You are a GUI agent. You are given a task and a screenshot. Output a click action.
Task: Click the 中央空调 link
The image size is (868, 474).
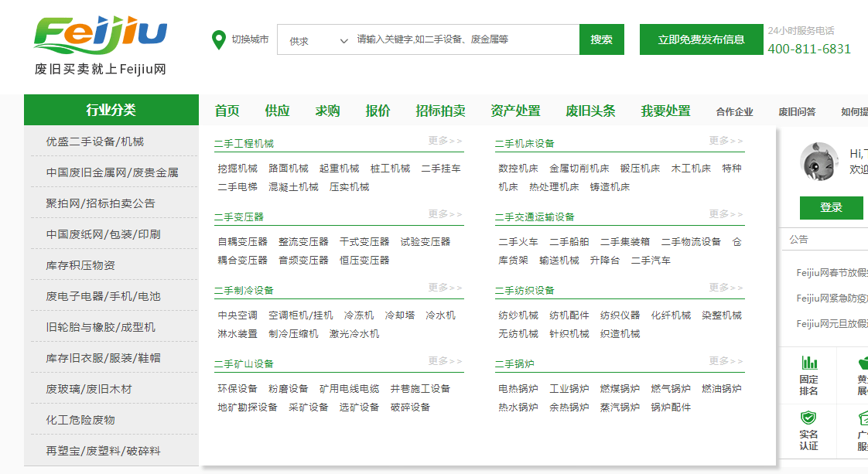click(238, 315)
